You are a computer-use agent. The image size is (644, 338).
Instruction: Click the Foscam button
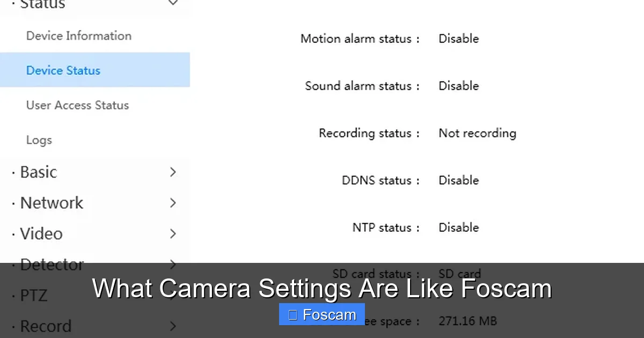tap(321, 314)
